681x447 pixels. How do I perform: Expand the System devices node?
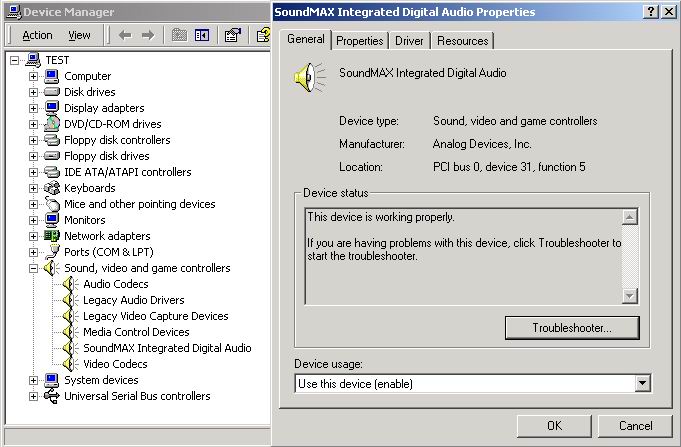tap(33, 381)
